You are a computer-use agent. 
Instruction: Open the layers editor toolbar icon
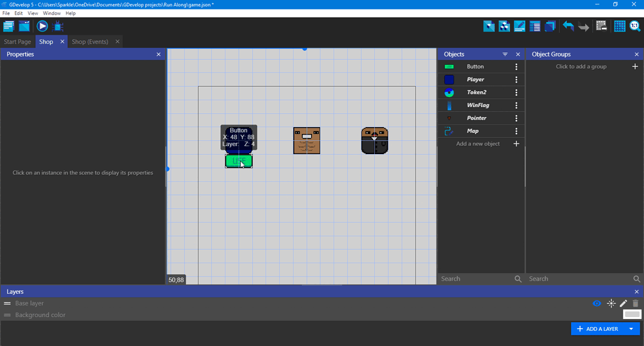click(x=550, y=26)
